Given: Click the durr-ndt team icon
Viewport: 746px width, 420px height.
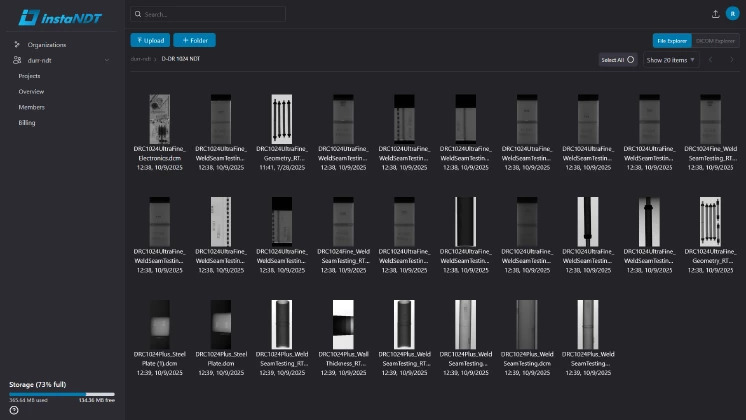Looking at the screenshot, I should 17,60.
